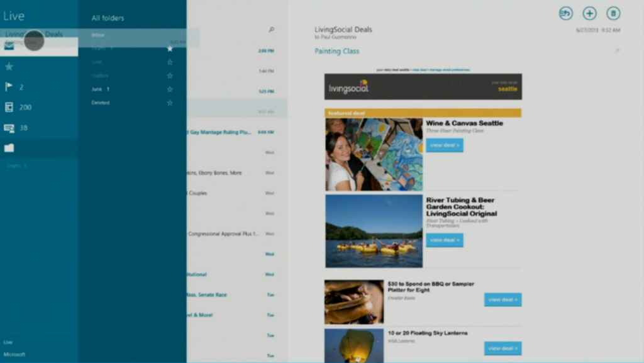Click Wine & Canvas Seattle deal title
644x363 pixels.
464,123
